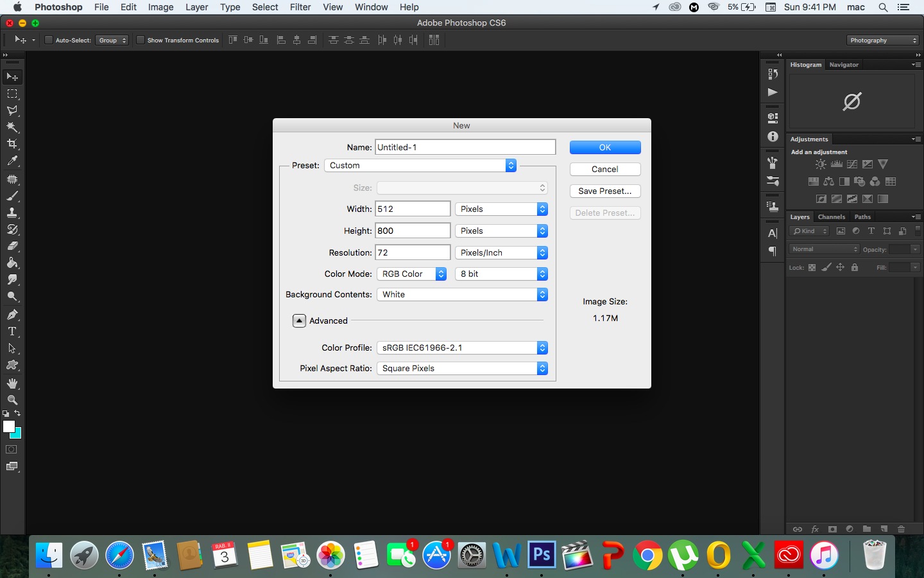Enable Show Transform Controls checkbox
Viewport: 924px width, 578px height.
(x=141, y=40)
